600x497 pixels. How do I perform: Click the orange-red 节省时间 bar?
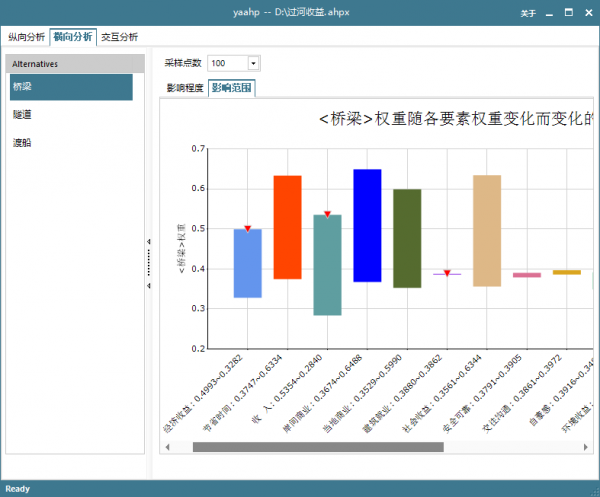click(288, 227)
